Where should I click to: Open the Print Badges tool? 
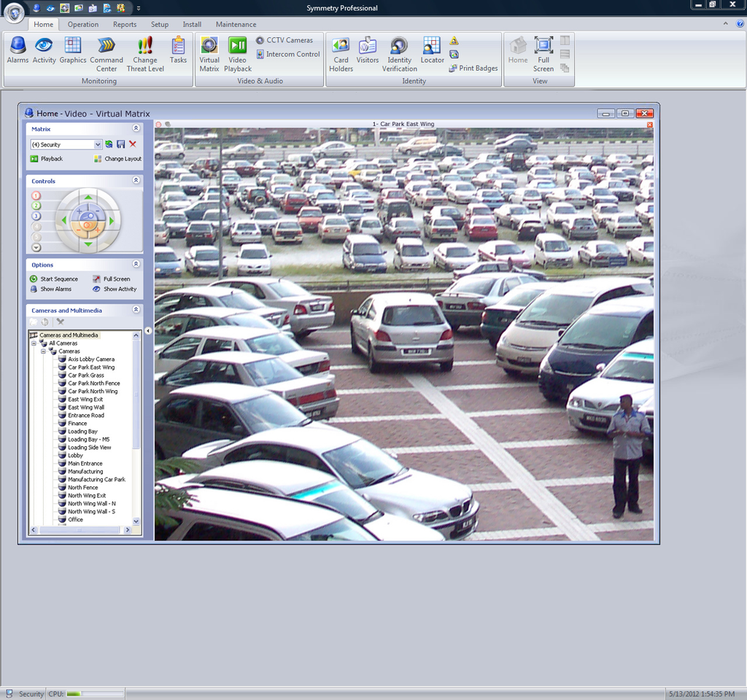point(473,68)
